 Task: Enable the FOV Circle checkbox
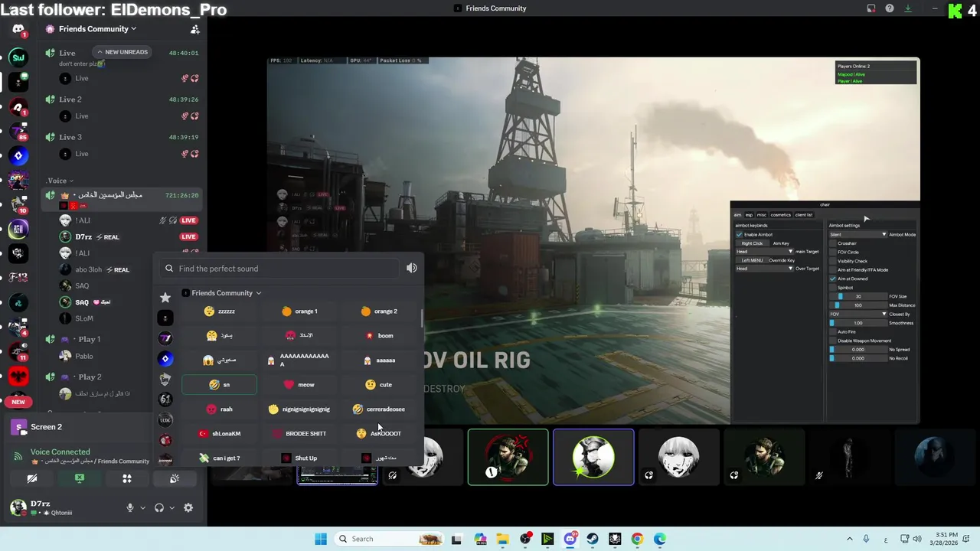pyautogui.click(x=832, y=252)
